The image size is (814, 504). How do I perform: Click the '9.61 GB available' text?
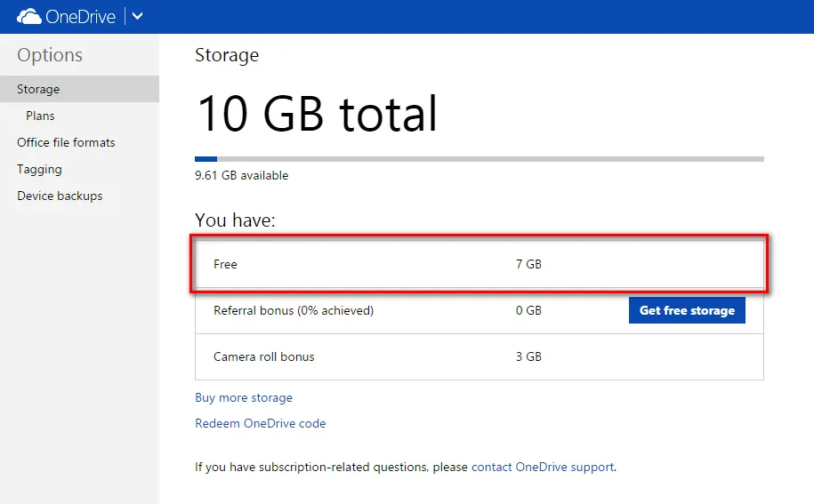point(241,175)
